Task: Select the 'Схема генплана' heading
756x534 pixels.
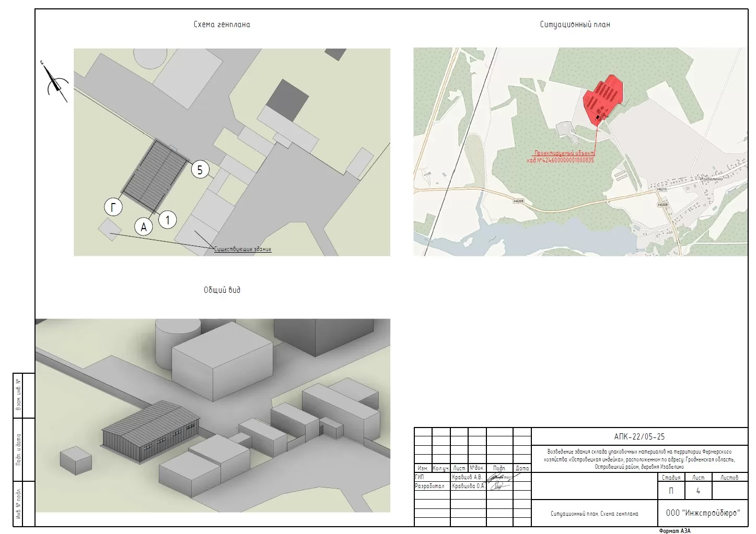Action: [222, 25]
